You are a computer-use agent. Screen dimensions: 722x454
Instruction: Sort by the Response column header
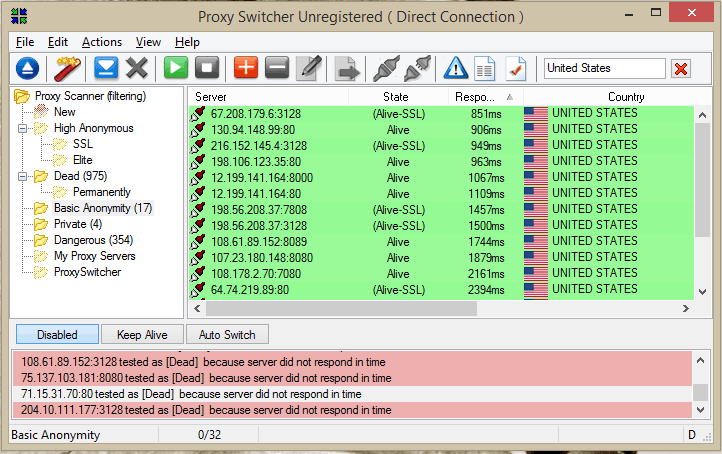(x=486, y=97)
